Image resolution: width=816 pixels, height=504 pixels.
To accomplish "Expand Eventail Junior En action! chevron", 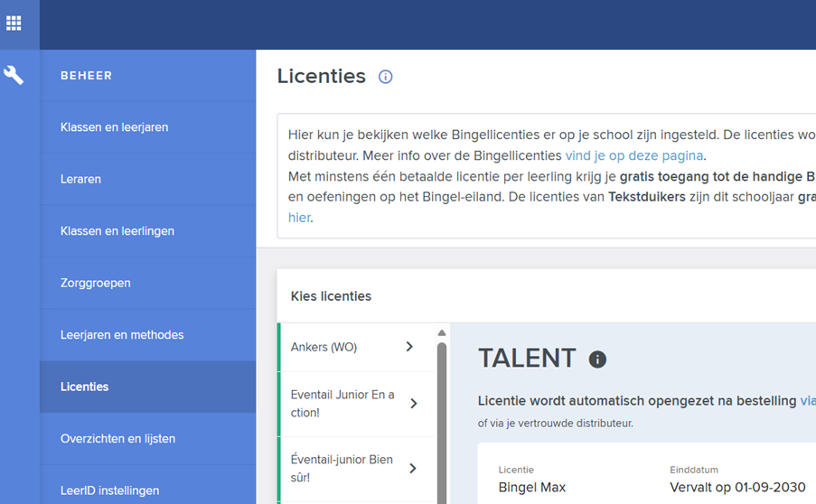I will (413, 404).
